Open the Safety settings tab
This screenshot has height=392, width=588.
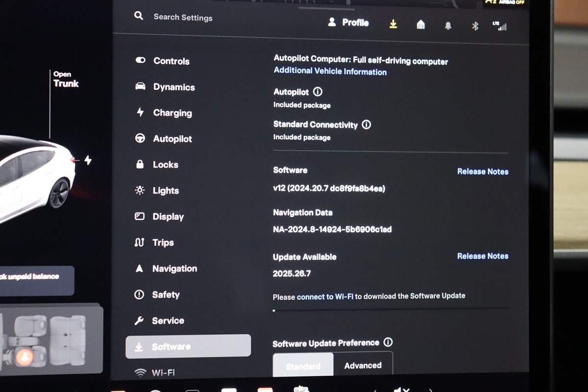click(157, 294)
